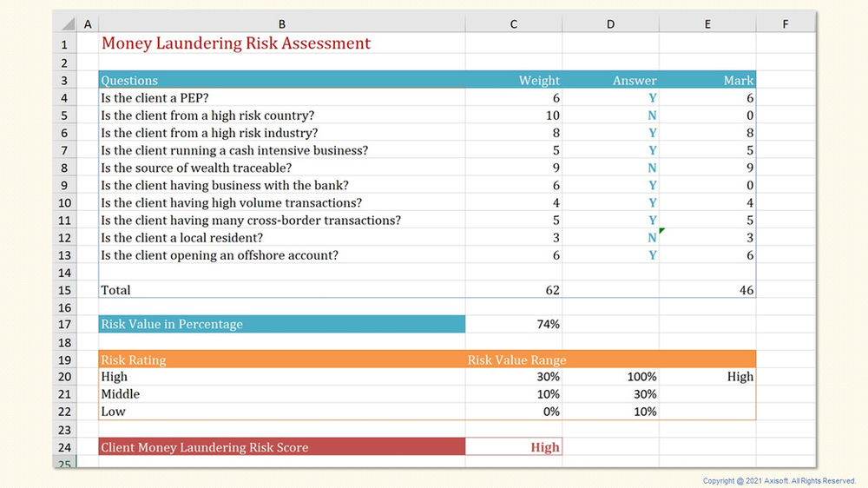Click weight 3 for local resident
Screen dimensions: 868x488
pyautogui.click(x=514, y=238)
